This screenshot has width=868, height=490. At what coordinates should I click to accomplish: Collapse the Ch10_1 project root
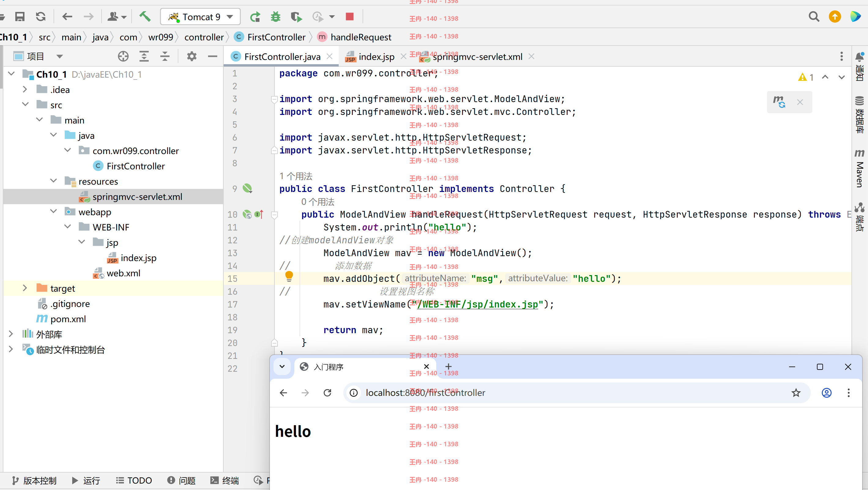coord(11,74)
